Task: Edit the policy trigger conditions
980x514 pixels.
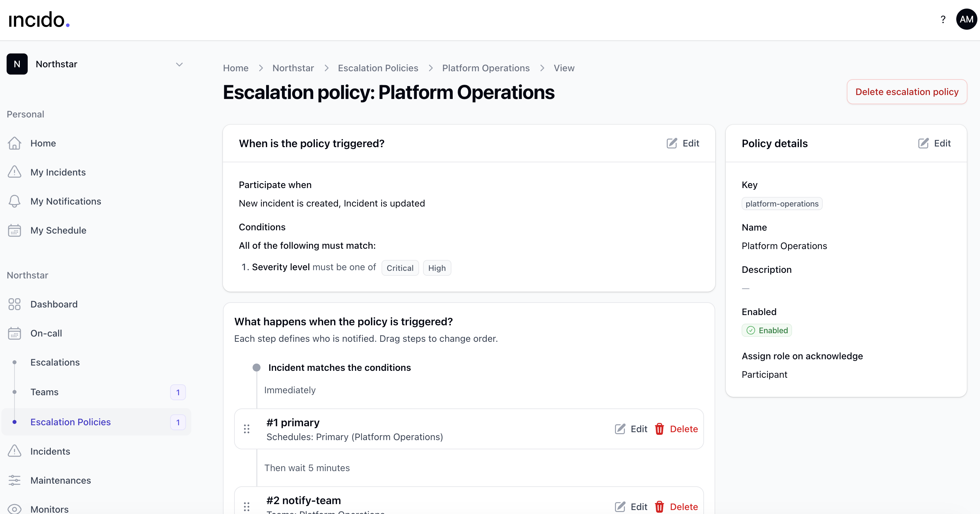Action: (683, 143)
